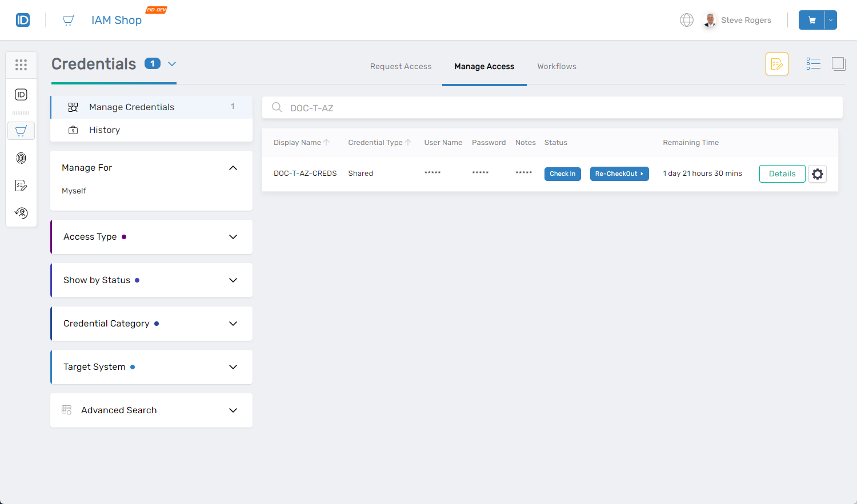857x504 pixels.
Task: Click the Details button
Action: pos(782,174)
